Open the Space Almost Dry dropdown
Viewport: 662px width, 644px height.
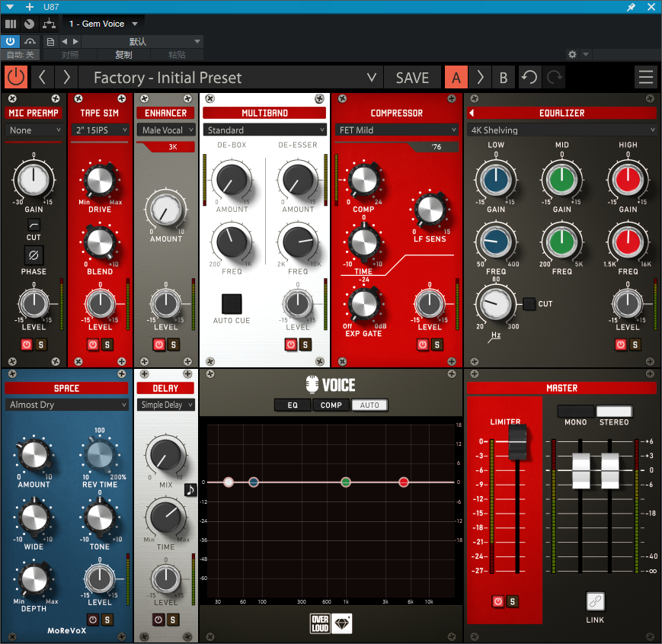(x=67, y=405)
